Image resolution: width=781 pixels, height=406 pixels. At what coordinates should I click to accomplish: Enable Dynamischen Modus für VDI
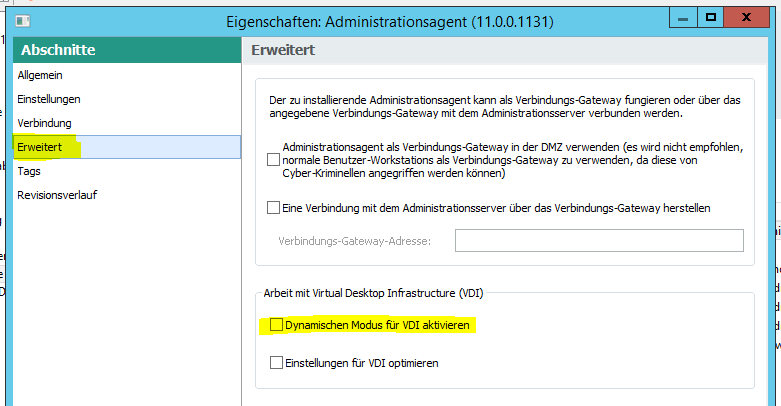pyautogui.click(x=276, y=325)
